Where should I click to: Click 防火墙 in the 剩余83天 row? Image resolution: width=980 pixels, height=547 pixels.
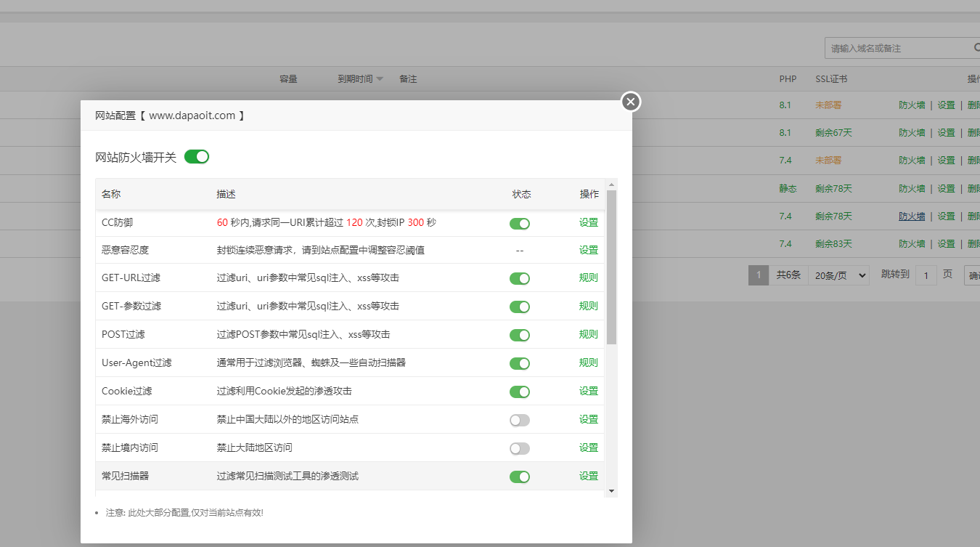(x=912, y=244)
